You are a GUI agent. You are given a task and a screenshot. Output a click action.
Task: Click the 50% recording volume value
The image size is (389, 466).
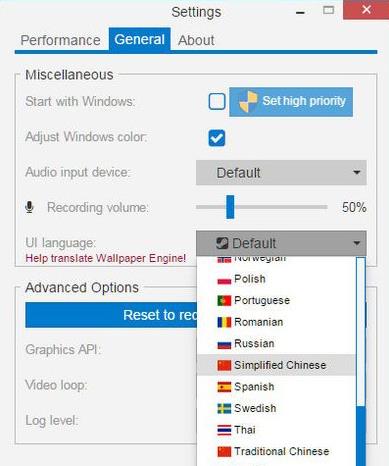pyautogui.click(x=354, y=207)
